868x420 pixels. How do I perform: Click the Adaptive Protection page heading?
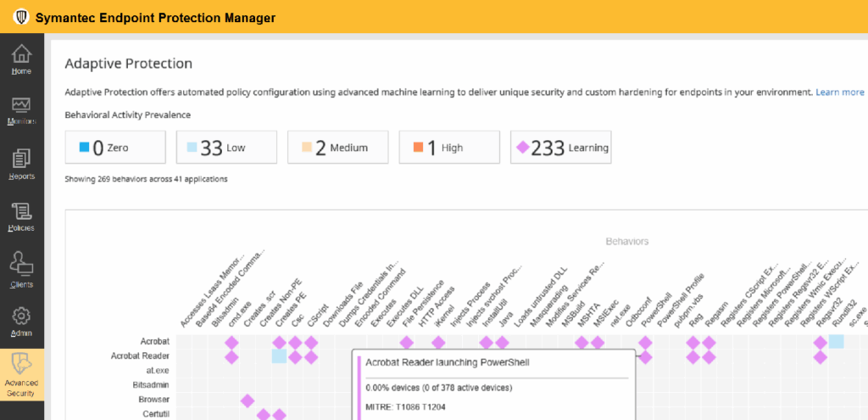click(129, 63)
